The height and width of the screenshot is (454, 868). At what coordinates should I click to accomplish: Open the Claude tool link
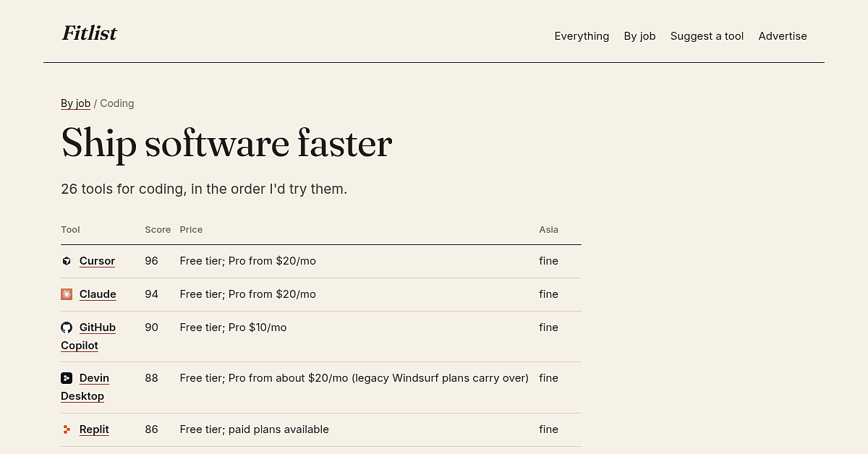(x=98, y=294)
